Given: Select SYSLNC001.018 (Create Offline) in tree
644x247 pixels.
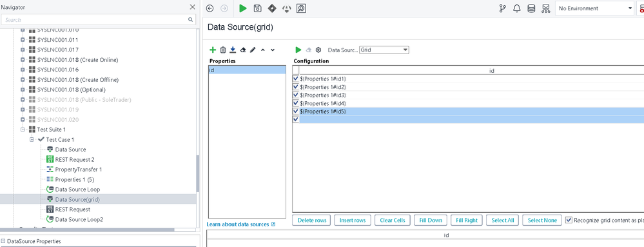Looking at the screenshot, I should tap(77, 80).
